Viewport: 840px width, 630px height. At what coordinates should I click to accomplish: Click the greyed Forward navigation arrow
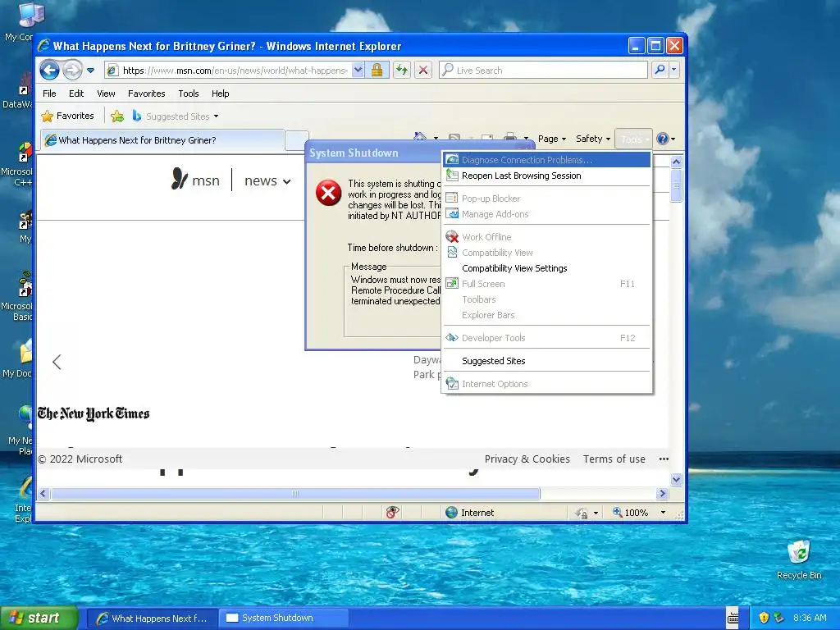(72, 71)
